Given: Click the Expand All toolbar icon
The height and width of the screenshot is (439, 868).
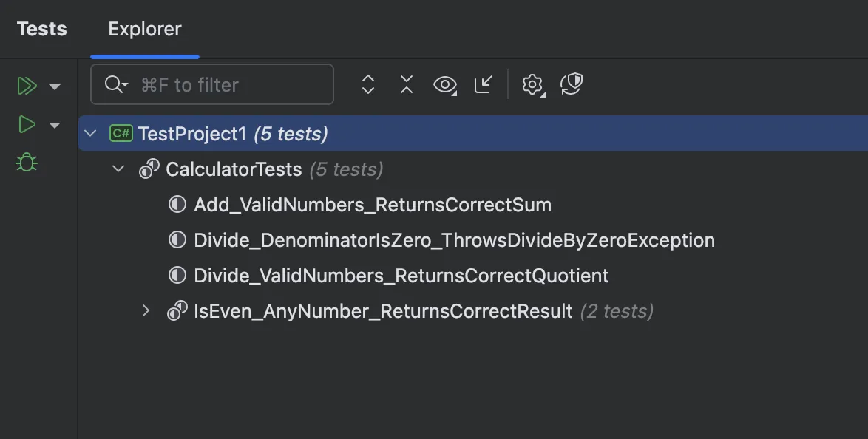Looking at the screenshot, I should [x=368, y=85].
